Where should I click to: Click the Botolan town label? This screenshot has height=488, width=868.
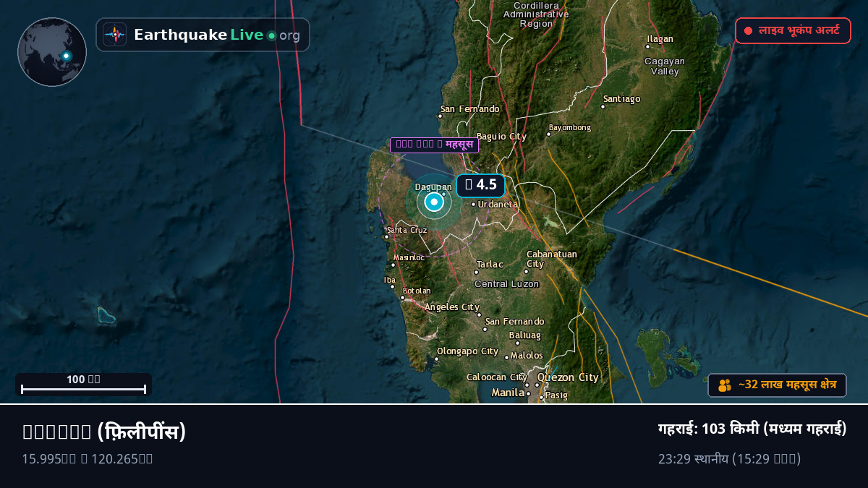coord(417,291)
